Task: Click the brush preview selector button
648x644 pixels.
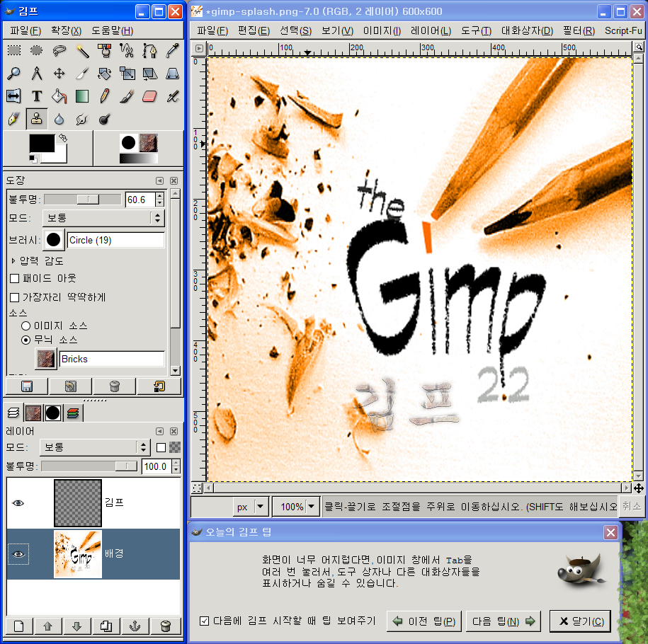Action: [x=53, y=240]
